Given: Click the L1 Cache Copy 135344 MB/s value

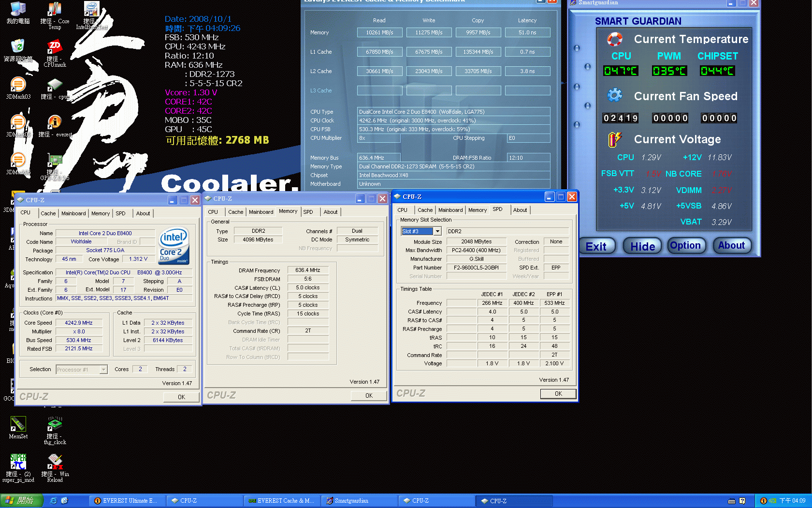Looking at the screenshot, I should pos(478,52).
